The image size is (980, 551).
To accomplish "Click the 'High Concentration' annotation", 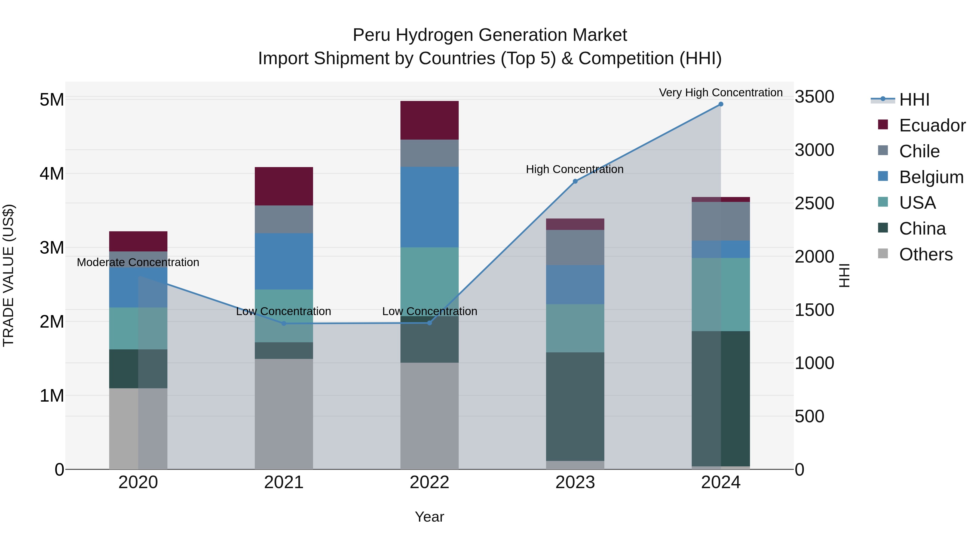I will tap(575, 169).
